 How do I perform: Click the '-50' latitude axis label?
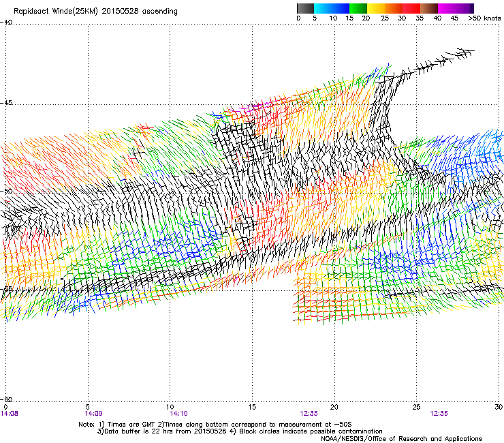point(6,191)
